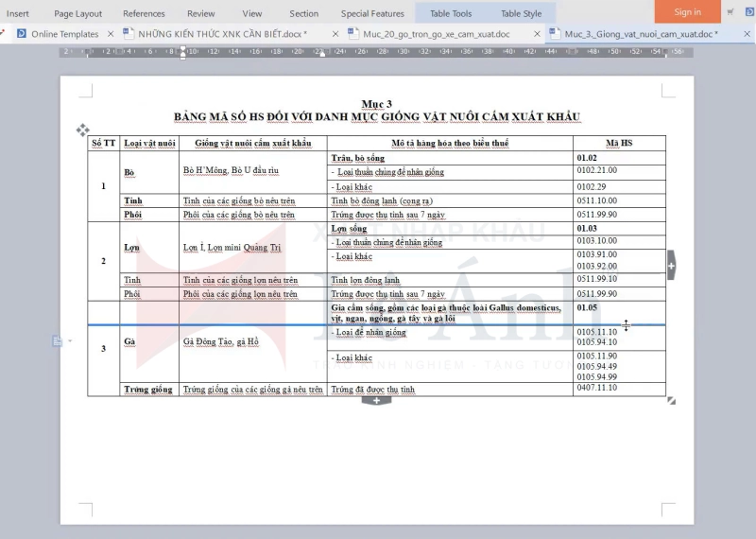The height and width of the screenshot is (539, 756).
Task: Close the Muc_20_go_tron_go_xe_cam_xuat.doc tab
Action: [537, 34]
